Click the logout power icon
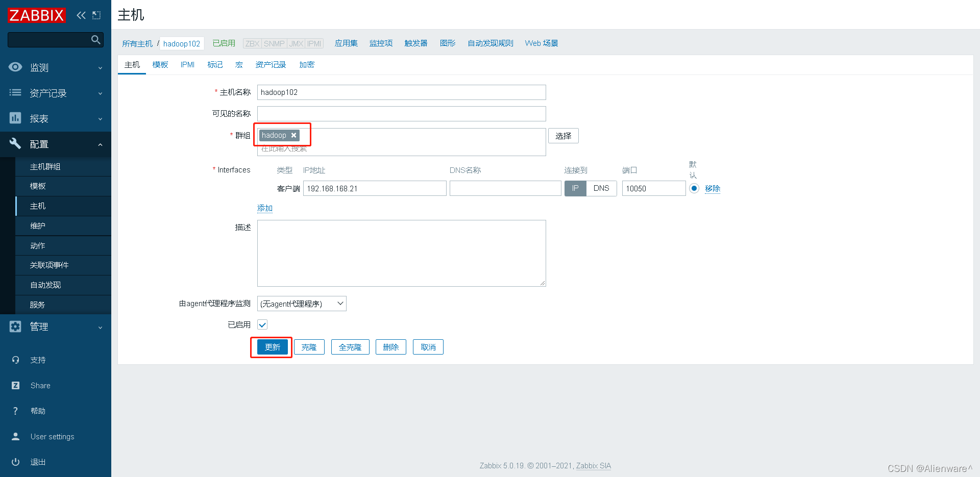The width and height of the screenshot is (980, 477). tap(15, 462)
